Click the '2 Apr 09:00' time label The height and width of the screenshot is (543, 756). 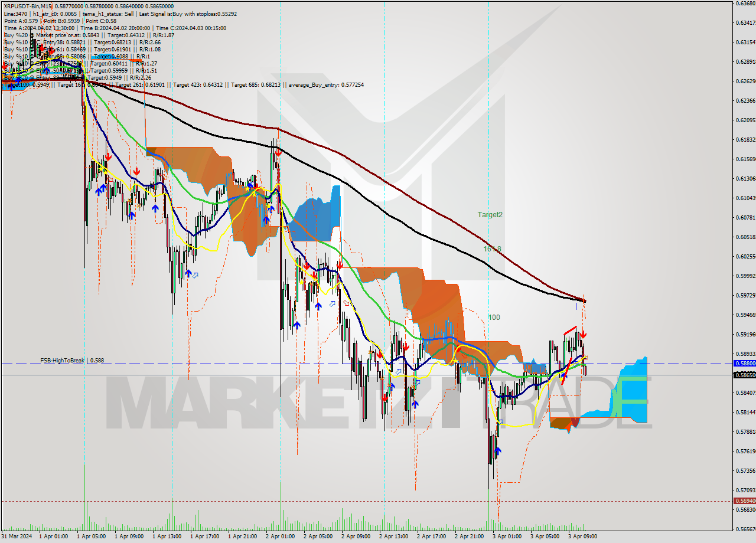tap(356, 537)
